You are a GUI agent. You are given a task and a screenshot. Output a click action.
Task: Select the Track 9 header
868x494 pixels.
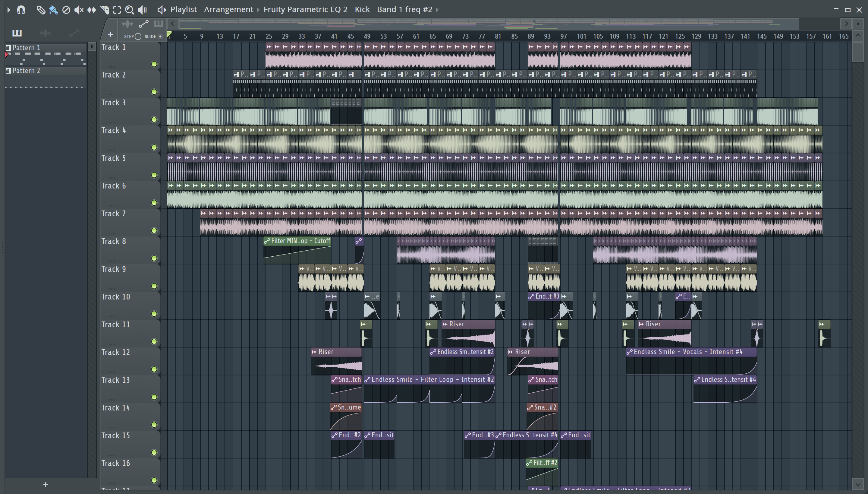pos(130,278)
